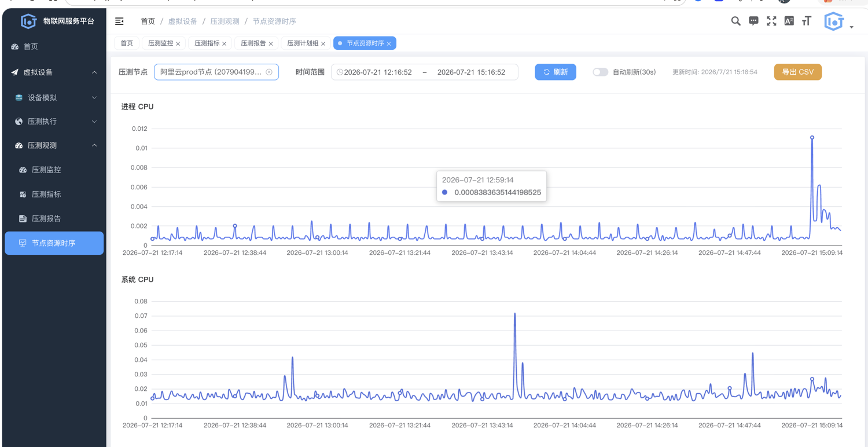Close the 压测报告 tab

point(271,44)
